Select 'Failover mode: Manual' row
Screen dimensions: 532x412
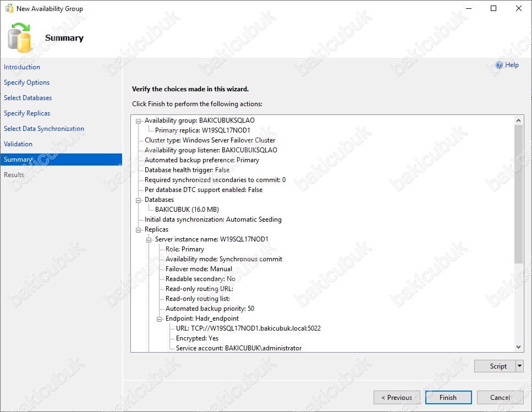[x=199, y=269]
